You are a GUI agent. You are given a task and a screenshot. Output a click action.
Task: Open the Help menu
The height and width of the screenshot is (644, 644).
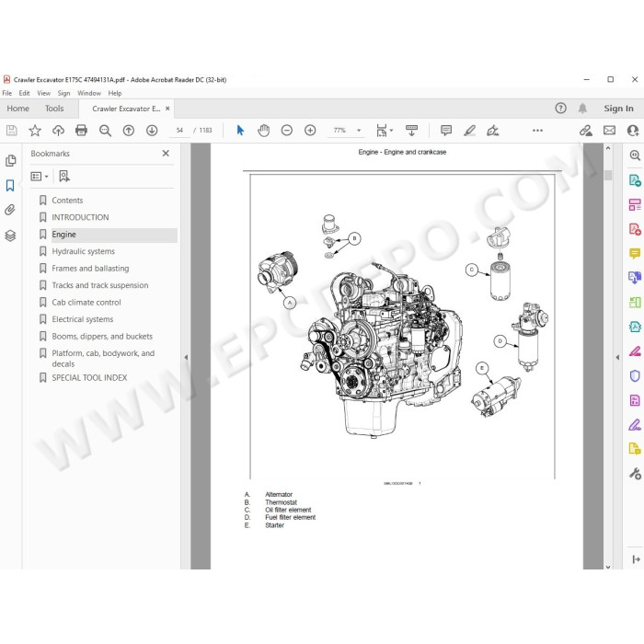point(115,93)
